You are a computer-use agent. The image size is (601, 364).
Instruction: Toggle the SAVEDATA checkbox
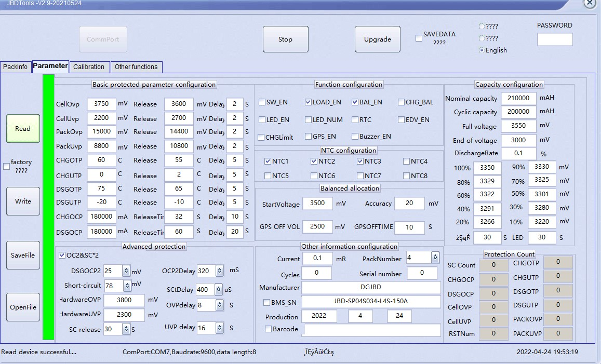419,38
